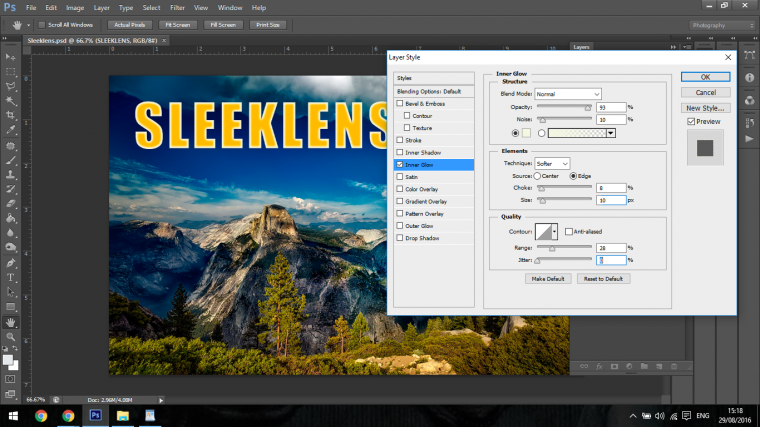Click the Reset to Default button
The image size is (760, 427).
click(x=603, y=279)
